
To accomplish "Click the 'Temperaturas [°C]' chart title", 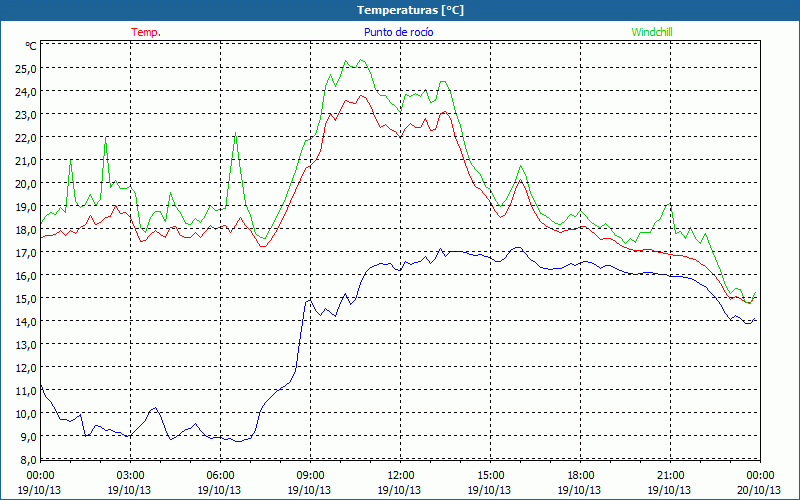I will tap(410, 10).
